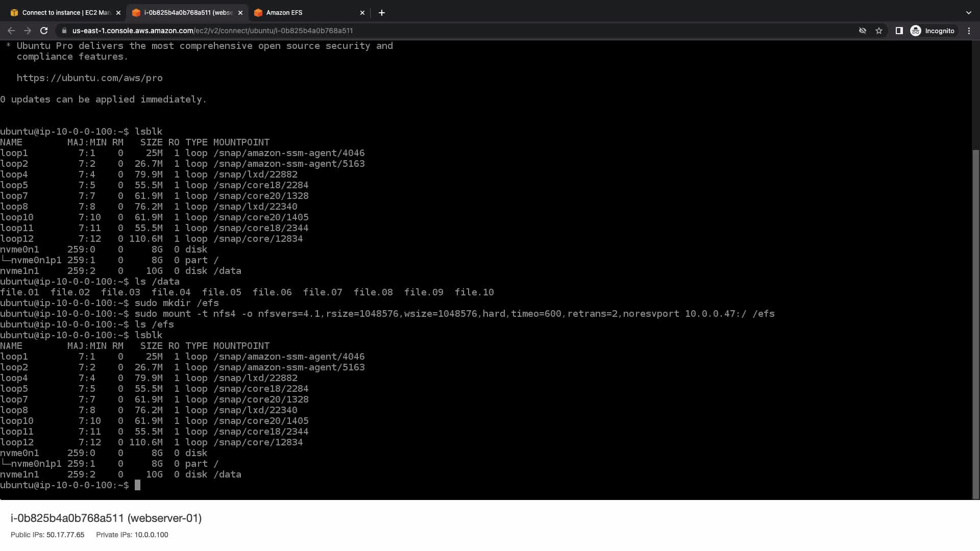Click the site lock icon
Viewport: 980px width, 551px height.
[64, 31]
